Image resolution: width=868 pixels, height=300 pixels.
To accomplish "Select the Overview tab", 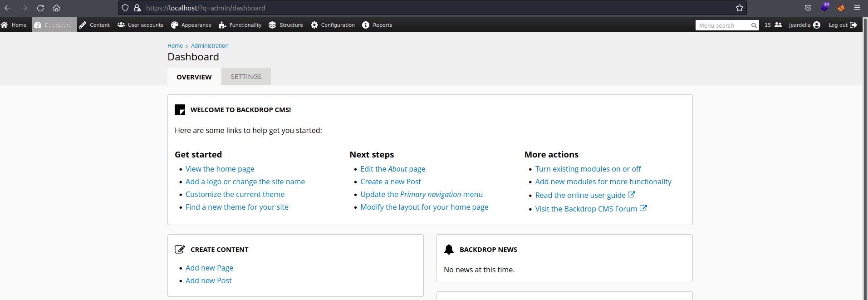I will pos(194,77).
